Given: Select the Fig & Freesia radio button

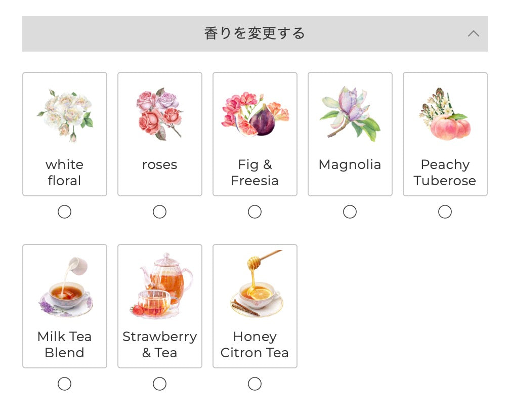Looking at the screenshot, I should (255, 212).
